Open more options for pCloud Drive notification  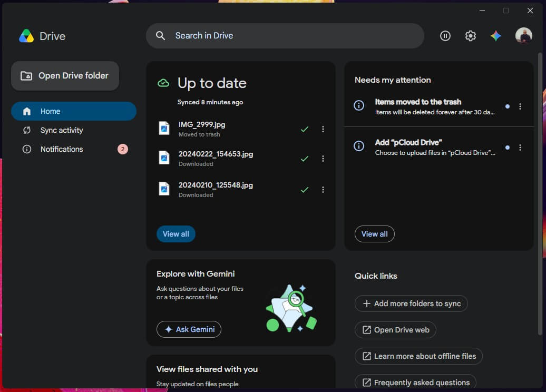click(x=520, y=148)
